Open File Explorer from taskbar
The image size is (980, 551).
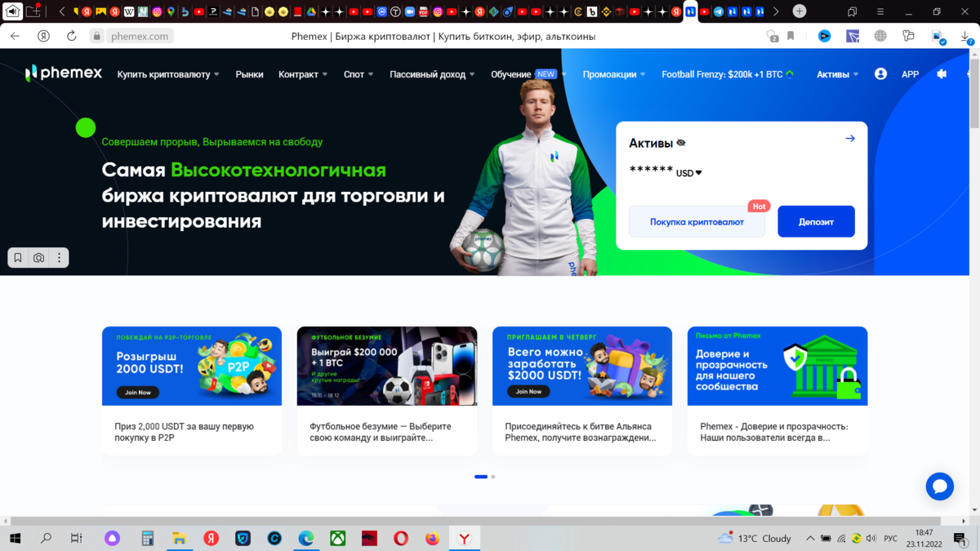[179, 539]
